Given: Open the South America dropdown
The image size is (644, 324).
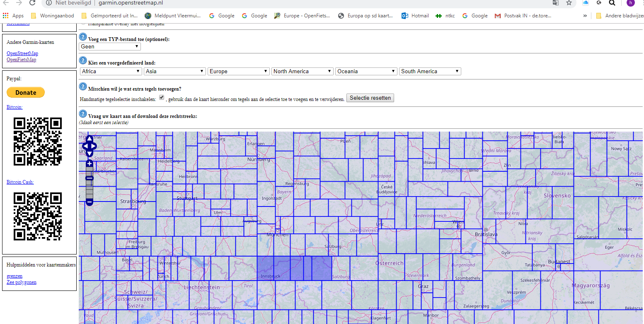Looking at the screenshot, I should pos(430,72).
